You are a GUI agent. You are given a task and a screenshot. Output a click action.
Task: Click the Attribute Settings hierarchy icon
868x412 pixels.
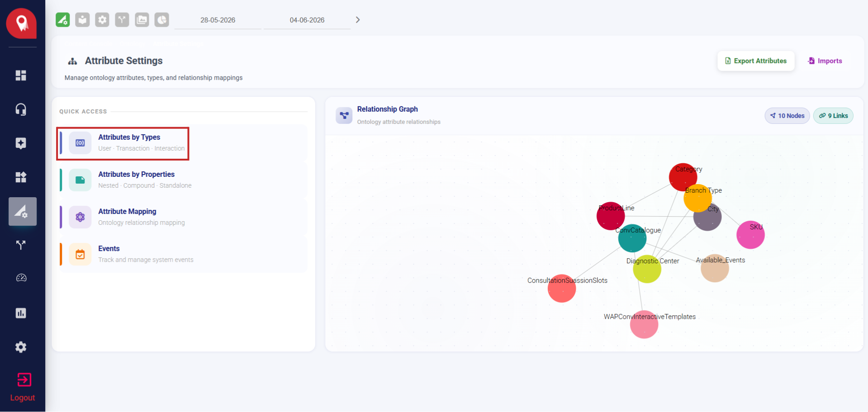[x=72, y=61]
